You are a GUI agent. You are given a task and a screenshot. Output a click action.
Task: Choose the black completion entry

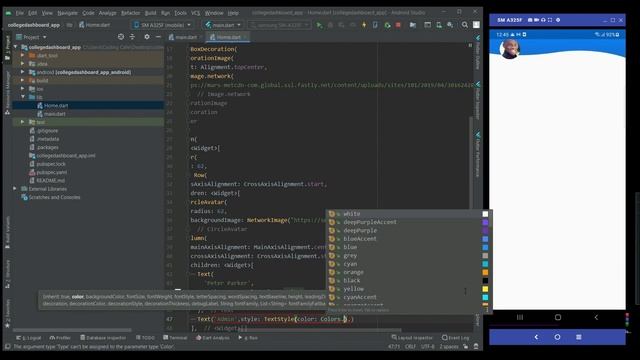[x=408, y=280]
